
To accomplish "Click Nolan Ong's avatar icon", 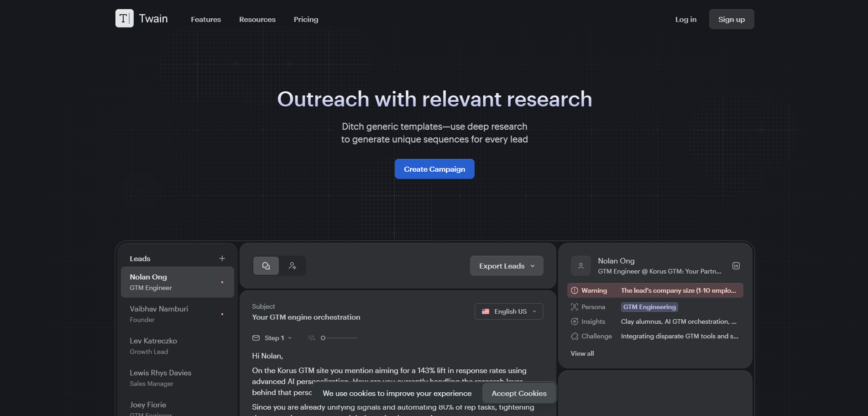I will [580, 266].
